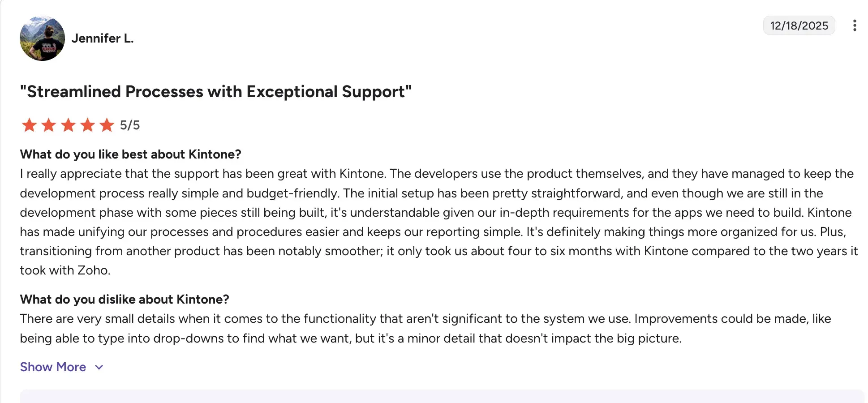This screenshot has width=868, height=403.
Task: Open the kebab menu beside the date
Action: coord(855,26)
